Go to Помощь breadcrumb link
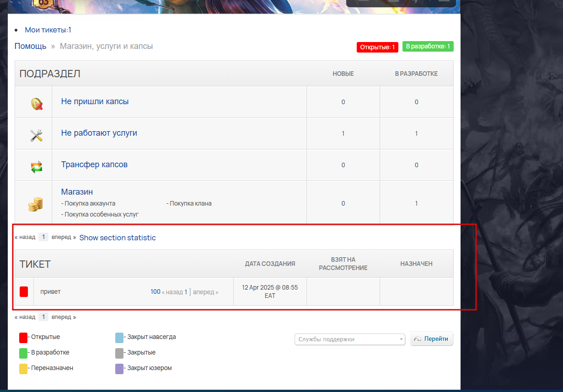563x392 pixels. point(30,46)
